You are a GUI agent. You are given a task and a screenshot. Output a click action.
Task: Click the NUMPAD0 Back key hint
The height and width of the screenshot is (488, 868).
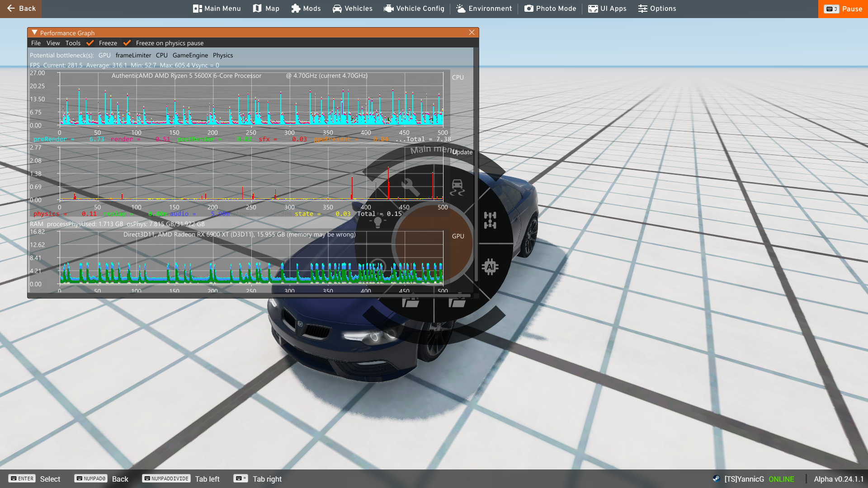click(x=102, y=479)
